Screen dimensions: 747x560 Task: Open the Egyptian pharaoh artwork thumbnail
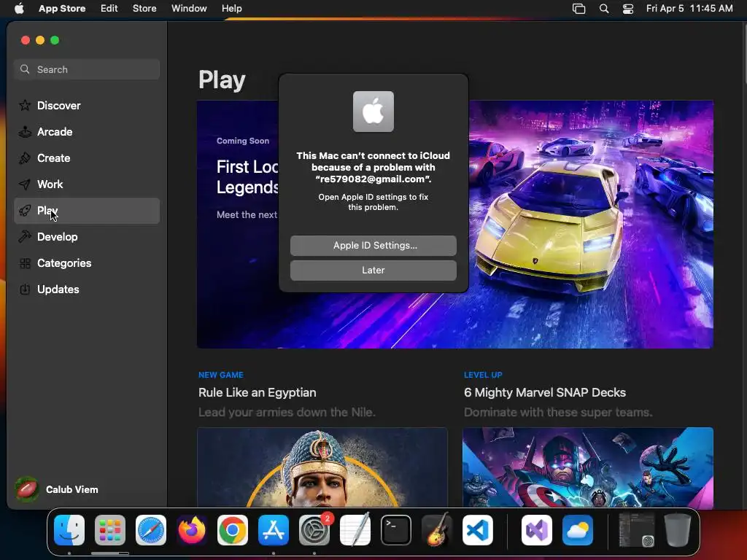tap(322, 467)
